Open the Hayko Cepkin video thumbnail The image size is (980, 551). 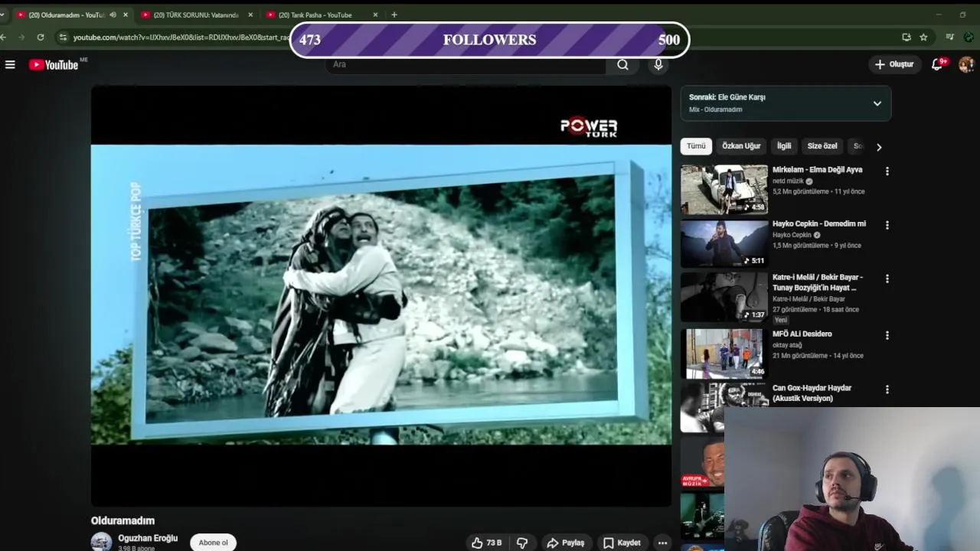coord(724,243)
